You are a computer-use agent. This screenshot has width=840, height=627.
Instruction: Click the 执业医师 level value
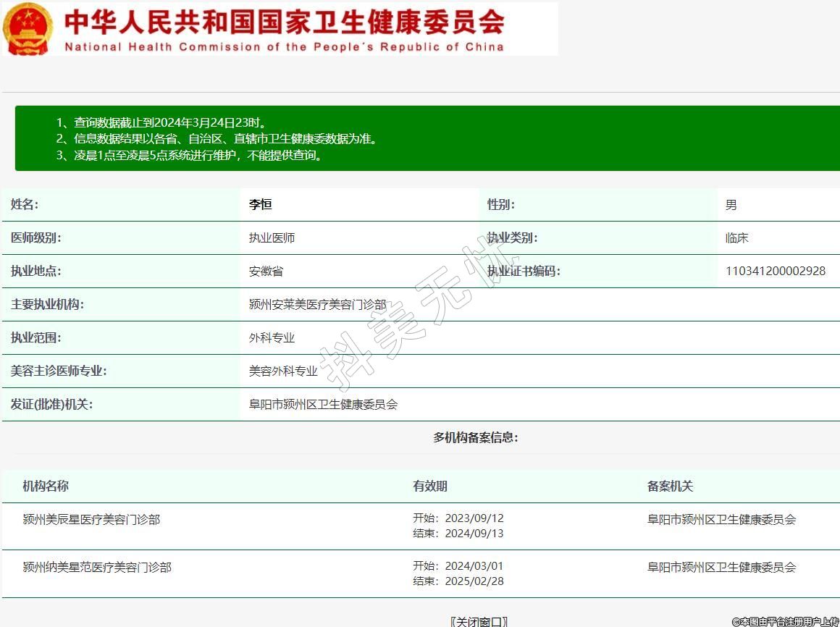272,238
